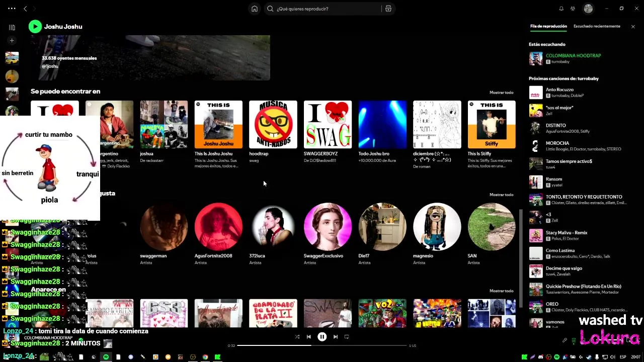Open 372luca artist
This screenshot has width=644, height=362.
coord(273,227)
